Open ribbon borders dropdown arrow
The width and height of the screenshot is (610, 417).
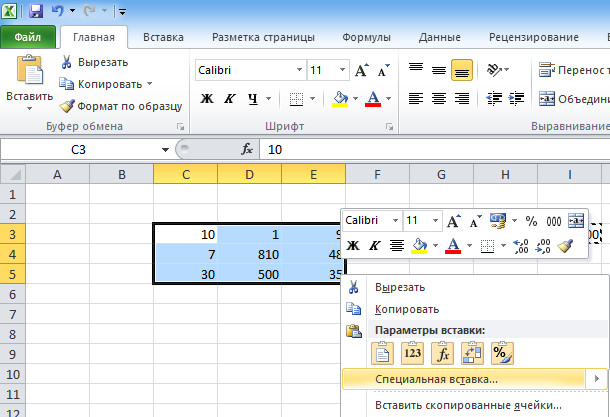click(312, 99)
